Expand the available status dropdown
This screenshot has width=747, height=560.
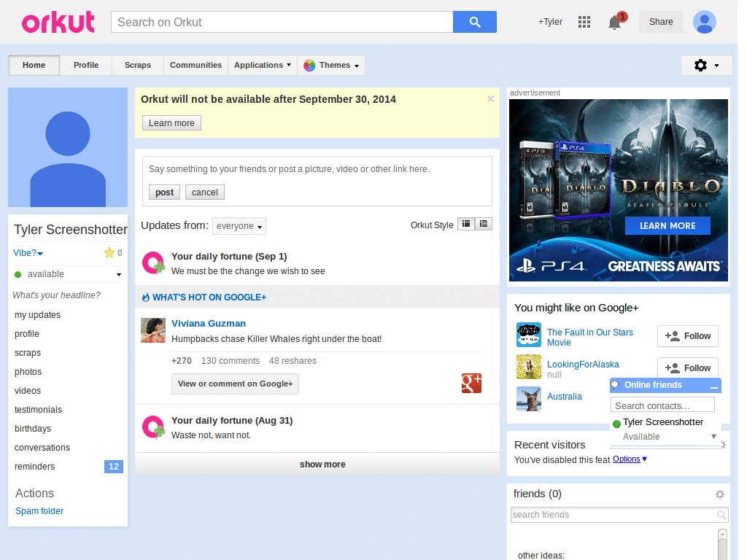tap(119, 275)
